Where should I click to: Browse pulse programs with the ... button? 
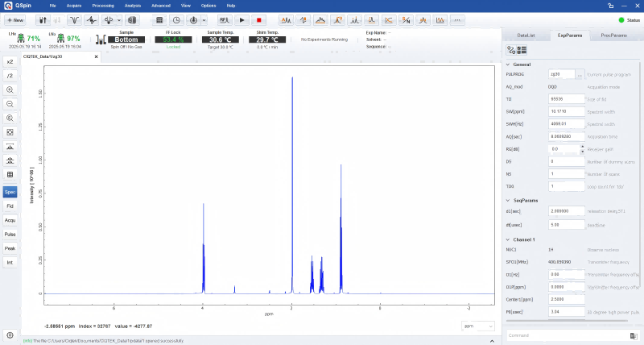580,73
